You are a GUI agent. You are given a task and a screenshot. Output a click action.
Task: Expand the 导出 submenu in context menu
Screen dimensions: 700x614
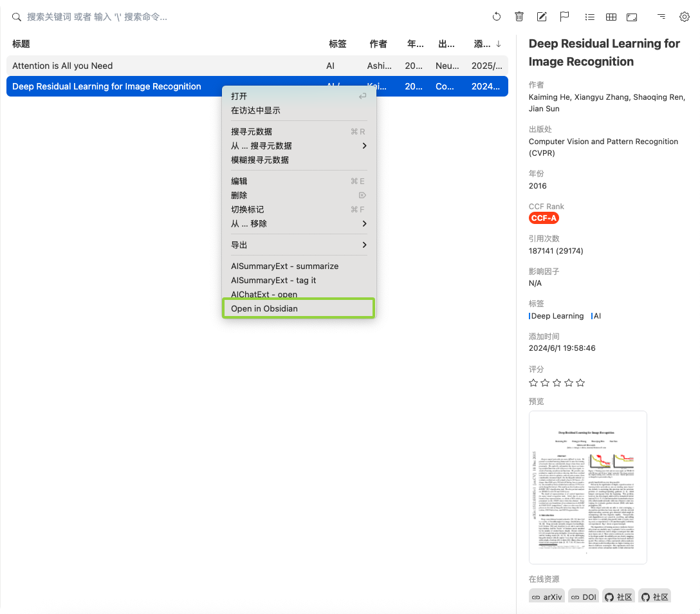[299, 245]
